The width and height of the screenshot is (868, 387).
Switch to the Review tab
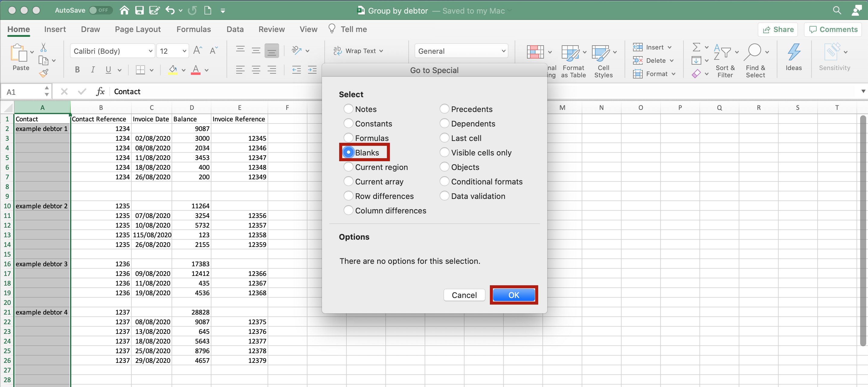[271, 29]
